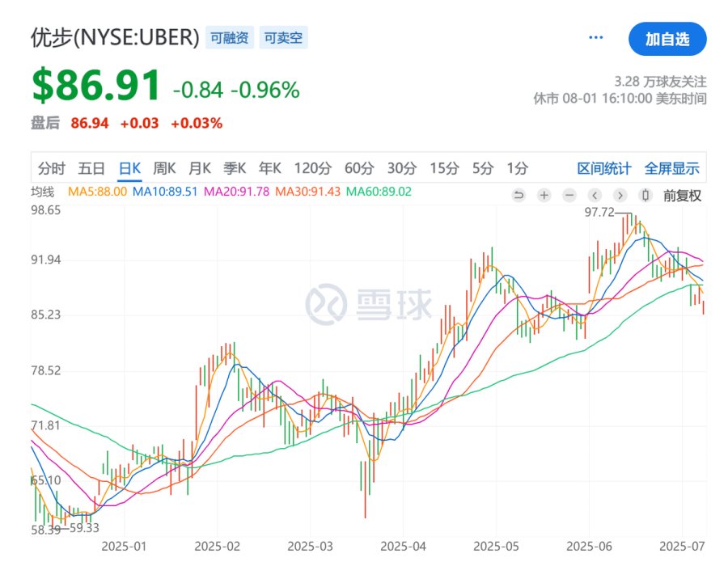Click the 可卖空 tag

[x=283, y=37]
